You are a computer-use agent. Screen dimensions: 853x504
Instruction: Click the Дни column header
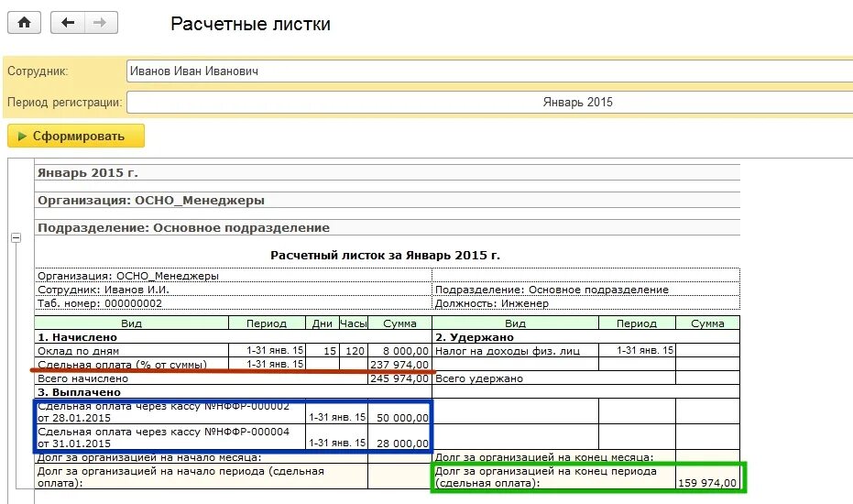click(323, 323)
